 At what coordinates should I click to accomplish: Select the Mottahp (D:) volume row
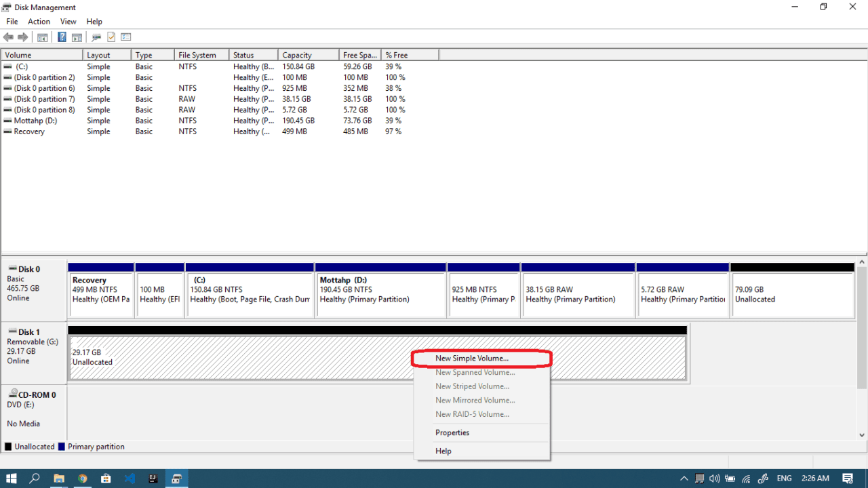[x=41, y=121]
